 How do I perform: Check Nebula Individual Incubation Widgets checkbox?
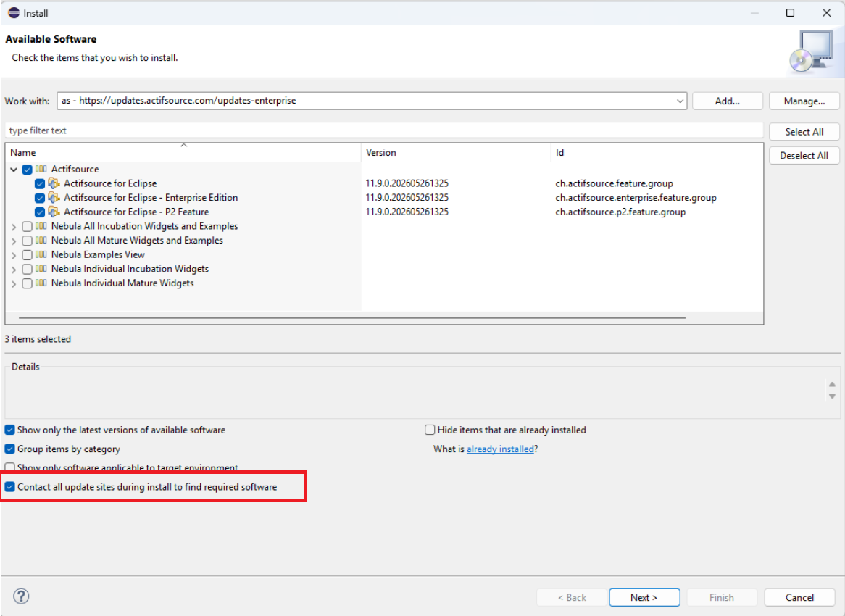click(x=27, y=269)
